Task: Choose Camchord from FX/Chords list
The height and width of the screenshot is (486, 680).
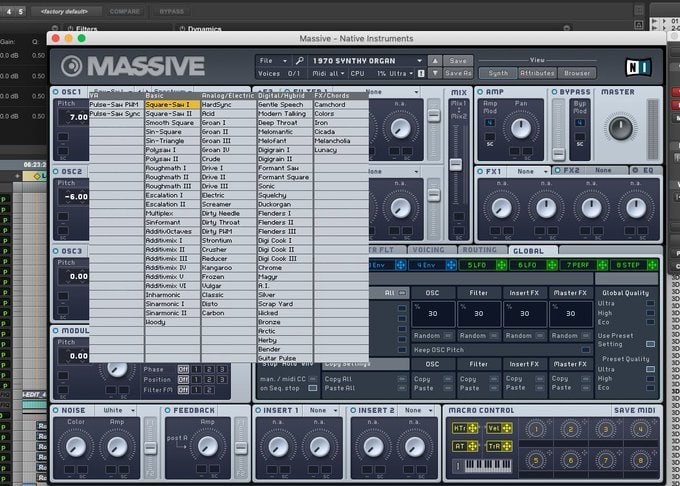Action: point(341,104)
